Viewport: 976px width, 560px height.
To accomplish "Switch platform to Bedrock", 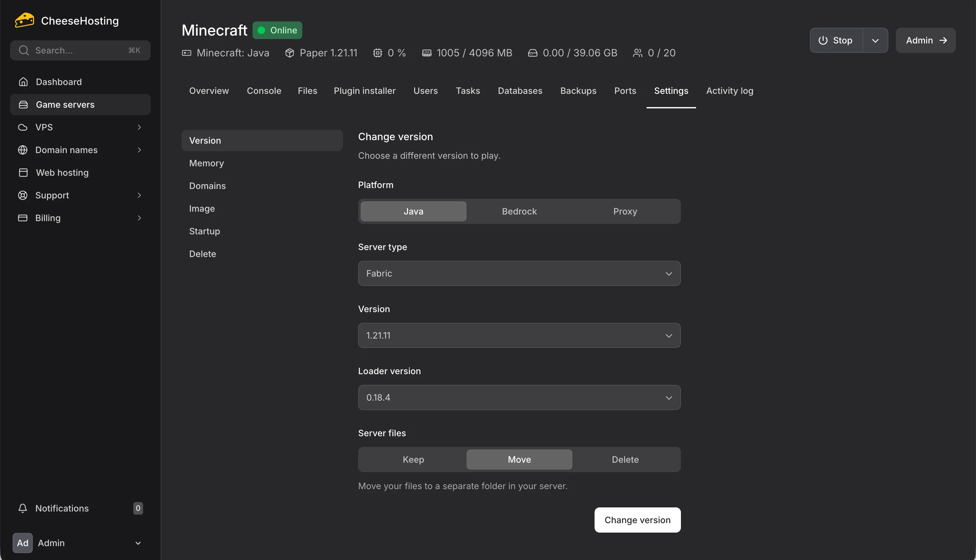I will point(519,211).
